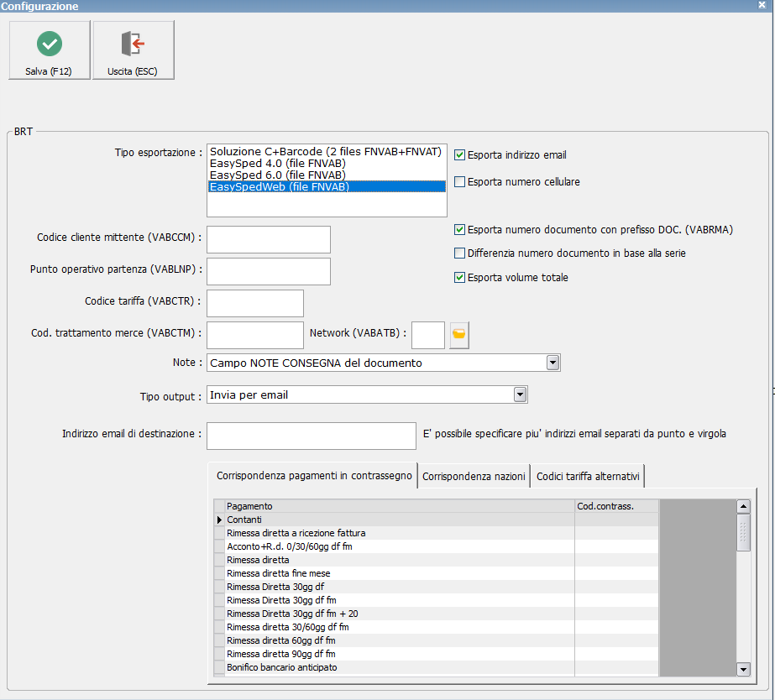Click the Uscita (ESC) exit button
Viewport: 775px width, 700px height.
(x=133, y=50)
